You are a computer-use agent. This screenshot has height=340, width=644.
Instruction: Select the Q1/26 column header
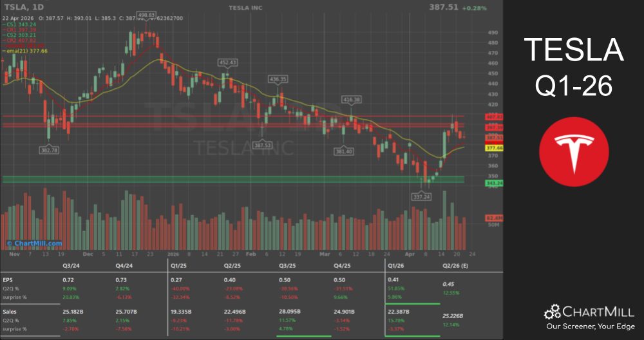tap(396, 264)
